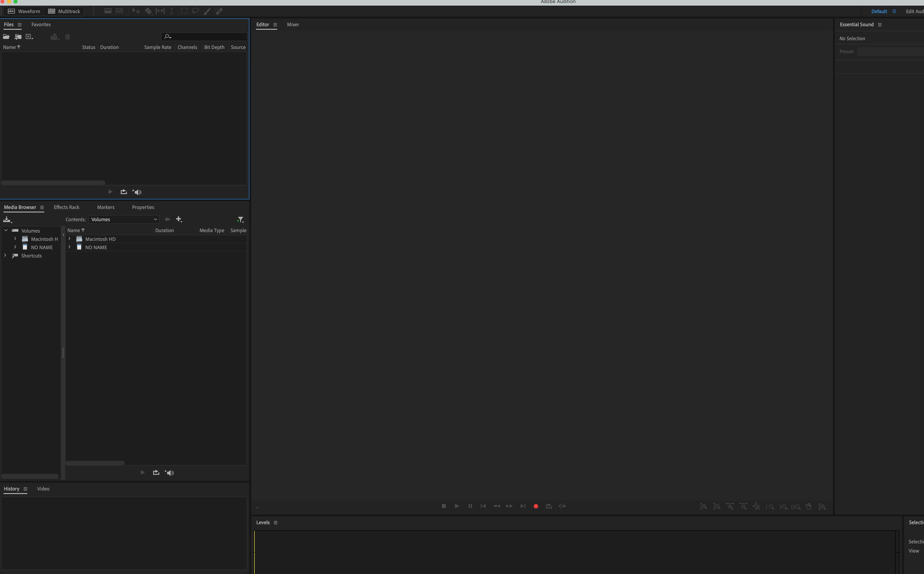The width and height of the screenshot is (924, 574).
Task: Switch to Multitrack view
Action: click(64, 11)
